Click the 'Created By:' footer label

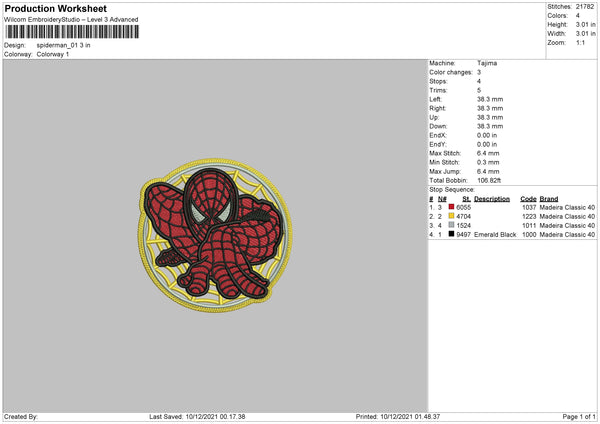click(21, 417)
